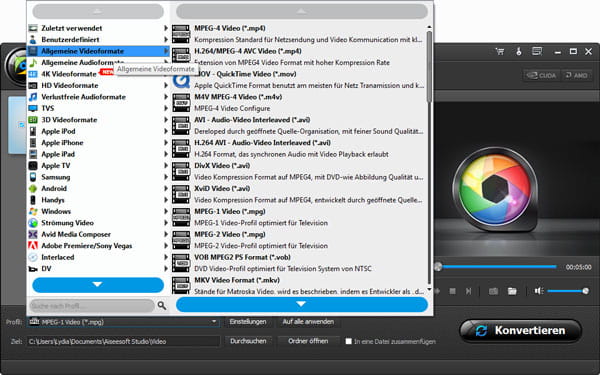The image size is (600, 375).
Task: Select the Zuletzt verwendet category icon
Action: [x=33, y=28]
